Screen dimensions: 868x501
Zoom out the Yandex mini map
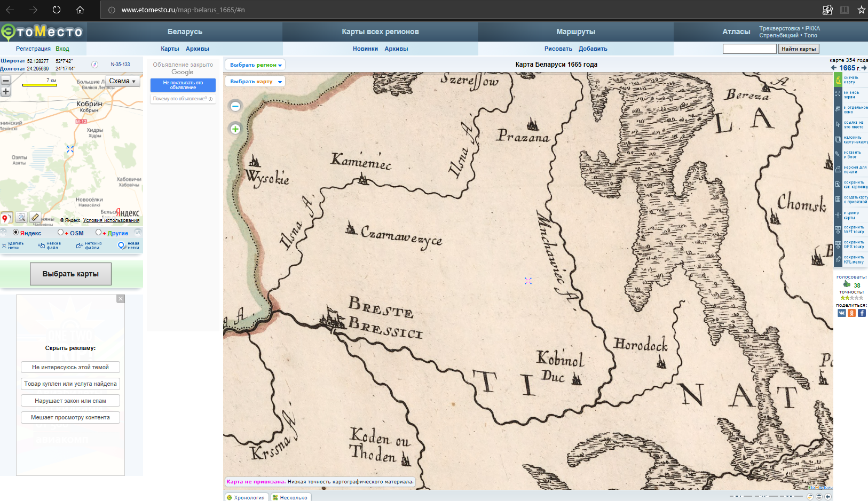(6, 81)
